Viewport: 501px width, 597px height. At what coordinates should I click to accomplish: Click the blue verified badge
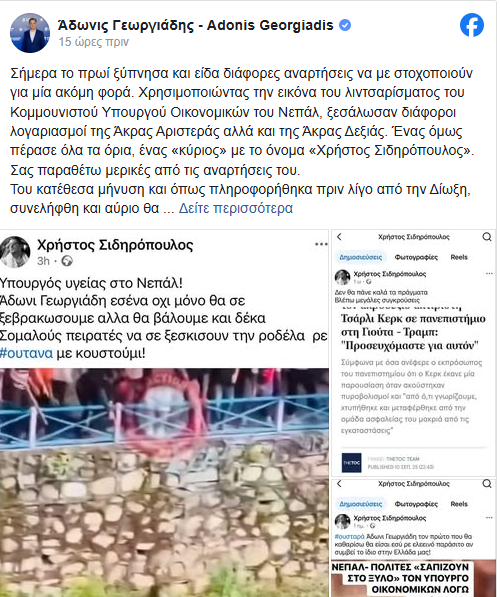tap(345, 25)
